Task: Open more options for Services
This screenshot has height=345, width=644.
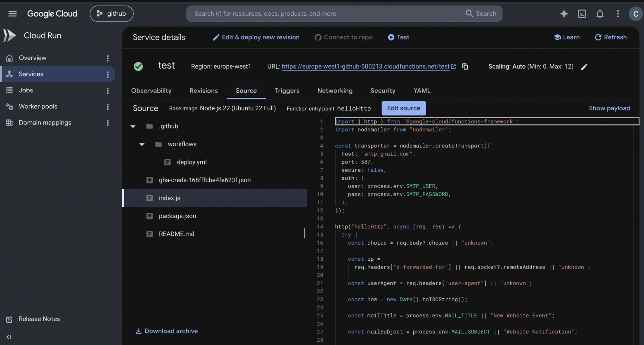Action: [108, 74]
